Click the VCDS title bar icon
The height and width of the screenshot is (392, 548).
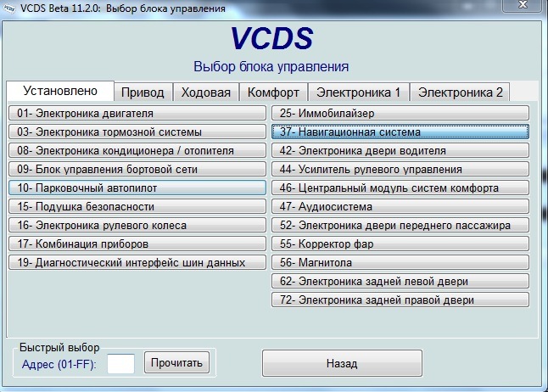8,8
